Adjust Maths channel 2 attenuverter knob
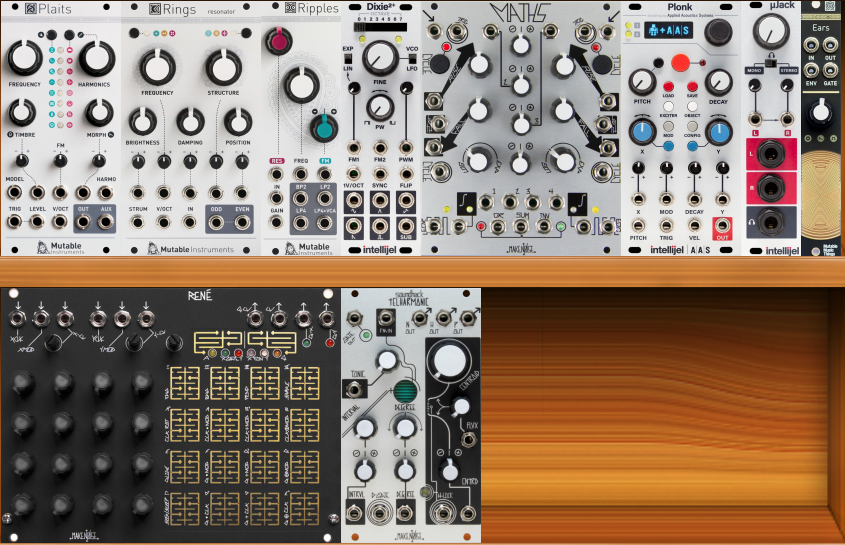Screen dimensions: 845x545 coord(521,85)
